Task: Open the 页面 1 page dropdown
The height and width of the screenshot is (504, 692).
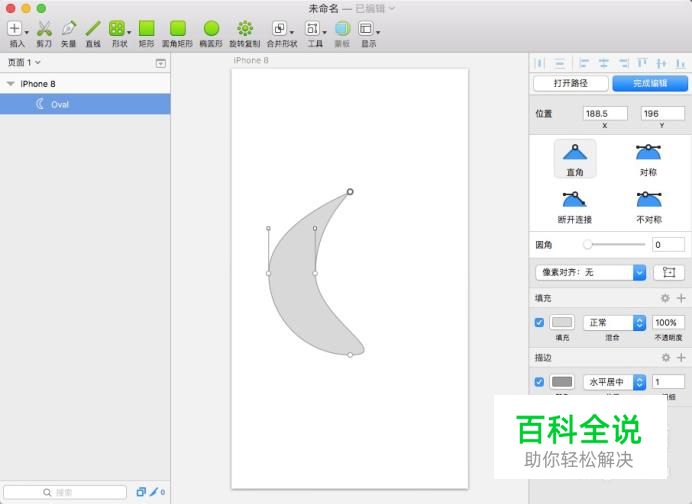Action: coord(24,62)
